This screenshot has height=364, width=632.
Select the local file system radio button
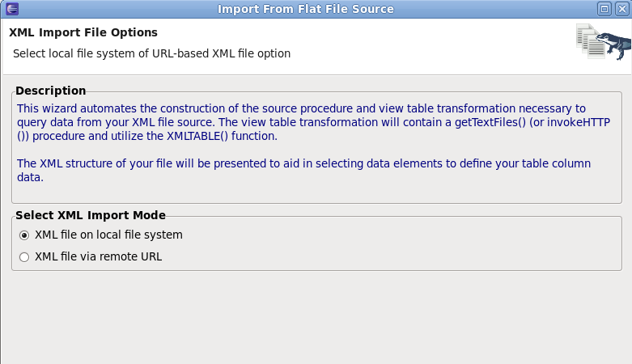point(24,235)
